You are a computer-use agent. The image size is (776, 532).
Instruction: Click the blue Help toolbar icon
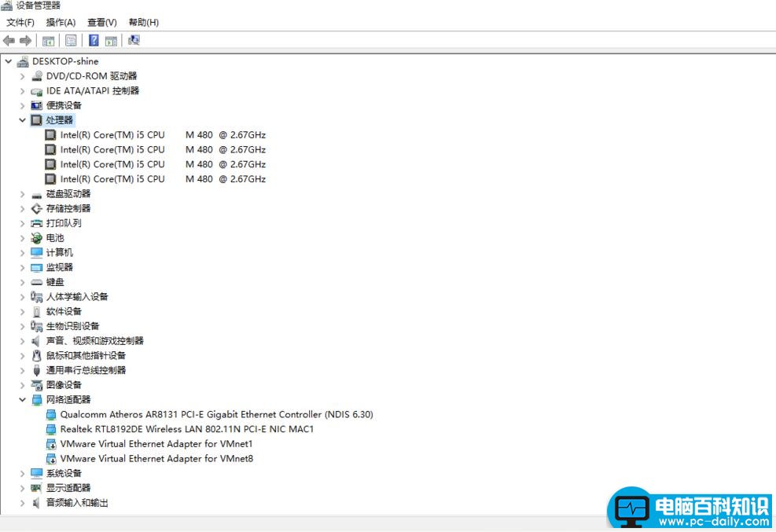point(94,41)
